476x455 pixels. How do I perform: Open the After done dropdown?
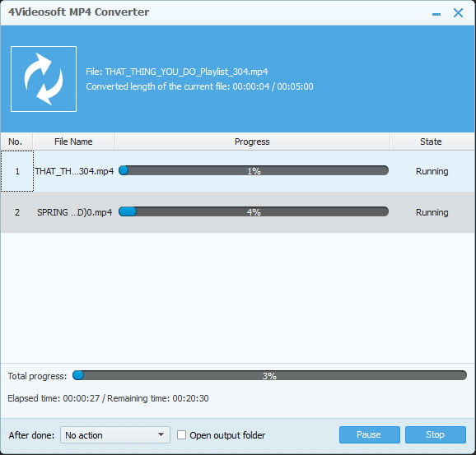(x=115, y=435)
